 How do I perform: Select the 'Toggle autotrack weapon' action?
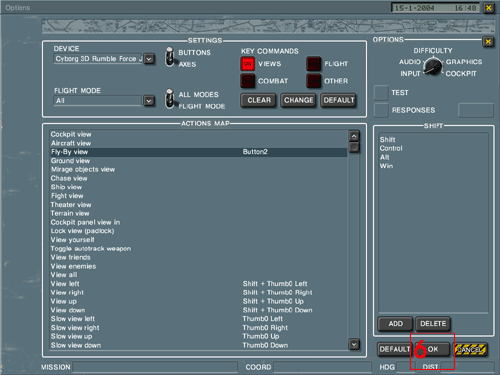tap(91, 249)
